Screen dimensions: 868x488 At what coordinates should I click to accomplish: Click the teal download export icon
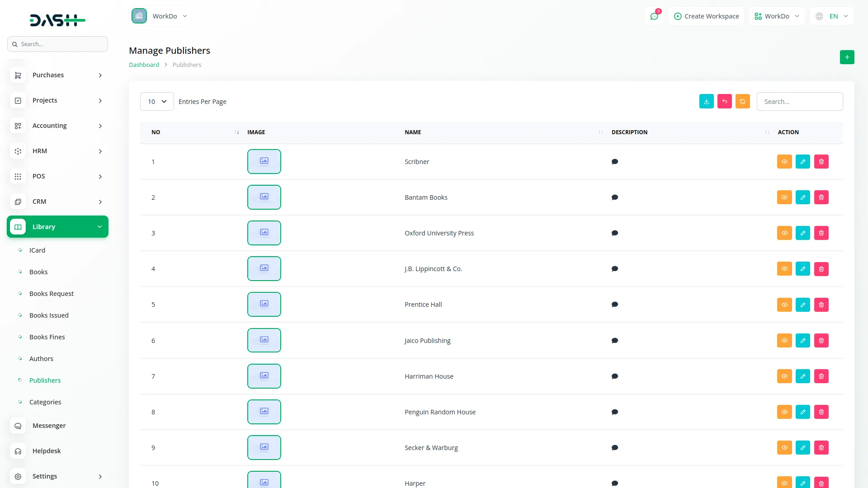click(706, 101)
